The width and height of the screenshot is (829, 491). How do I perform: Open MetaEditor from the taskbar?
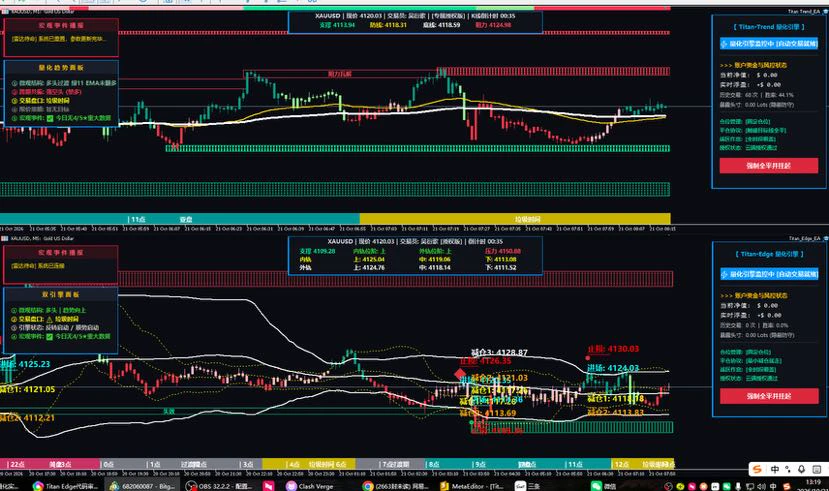(x=472, y=486)
